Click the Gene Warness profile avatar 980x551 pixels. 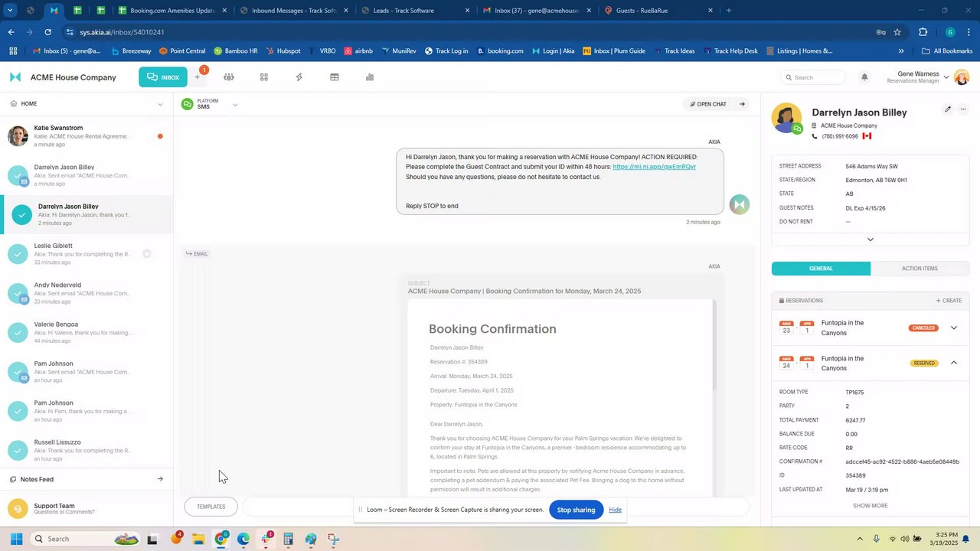coord(962,77)
